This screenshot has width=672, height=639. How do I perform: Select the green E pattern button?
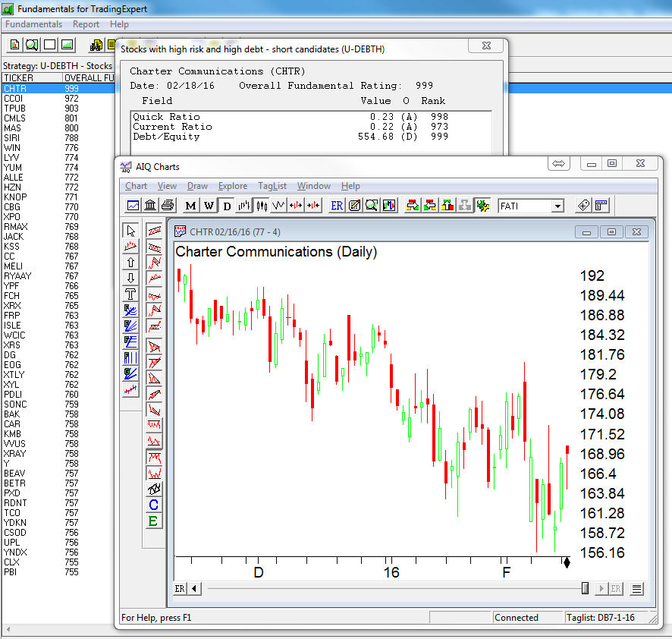pyautogui.click(x=154, y=521)
